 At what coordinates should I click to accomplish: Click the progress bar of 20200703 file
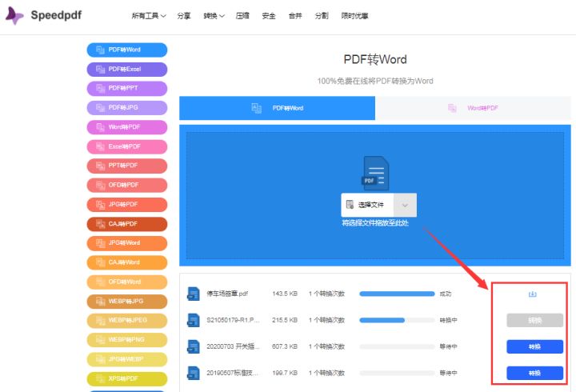click(x=397, y=347)
